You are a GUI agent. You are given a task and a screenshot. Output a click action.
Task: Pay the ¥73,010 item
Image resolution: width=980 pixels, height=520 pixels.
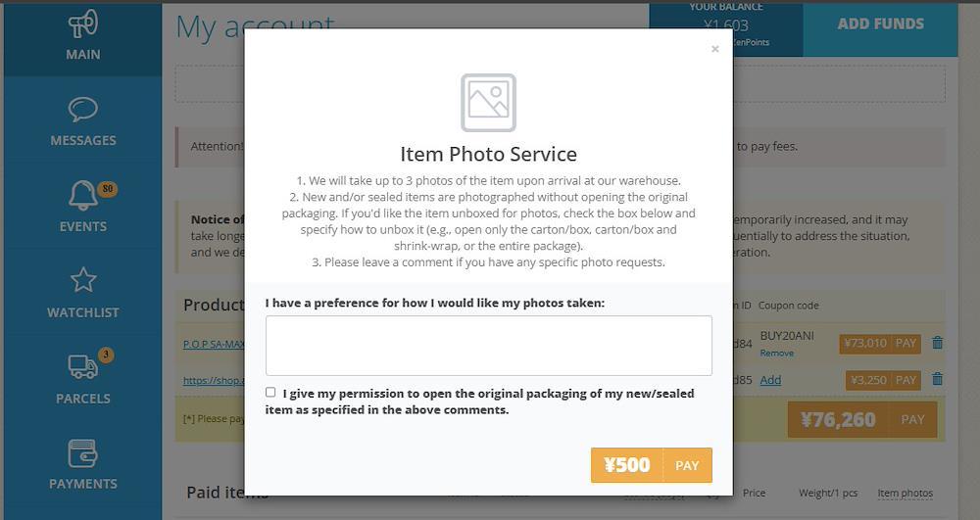(x=880, y=344)
